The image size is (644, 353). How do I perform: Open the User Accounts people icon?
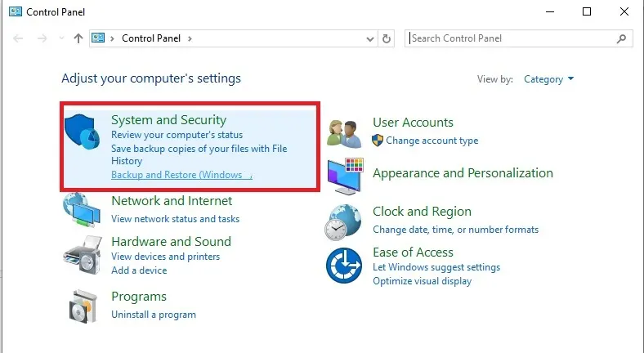pos(344,134)
